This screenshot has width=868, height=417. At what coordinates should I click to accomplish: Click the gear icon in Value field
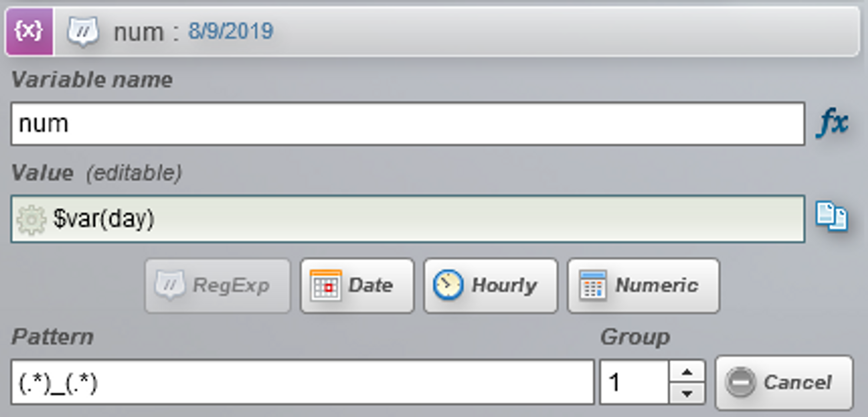(x=31, y=220)
